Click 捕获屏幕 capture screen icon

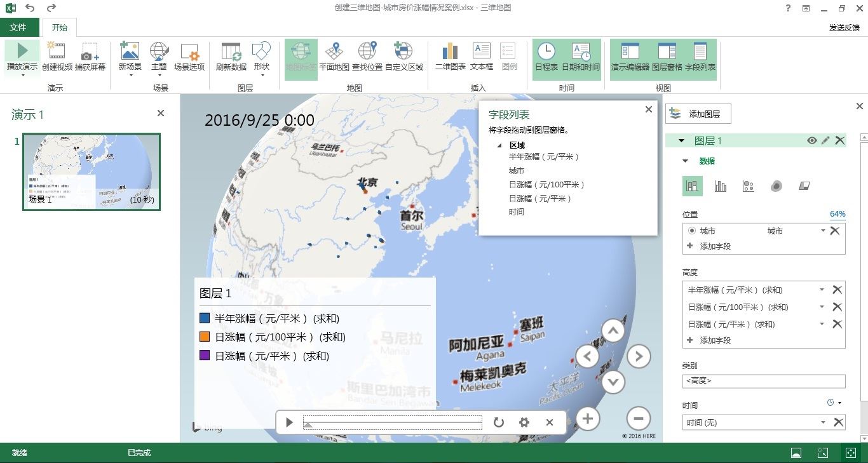coord(90,57)
